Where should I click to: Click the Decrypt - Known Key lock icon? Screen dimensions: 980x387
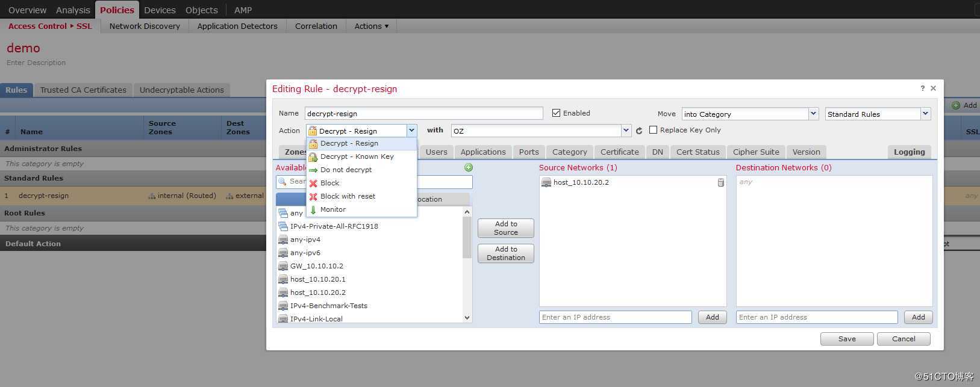tap(313, 156)
